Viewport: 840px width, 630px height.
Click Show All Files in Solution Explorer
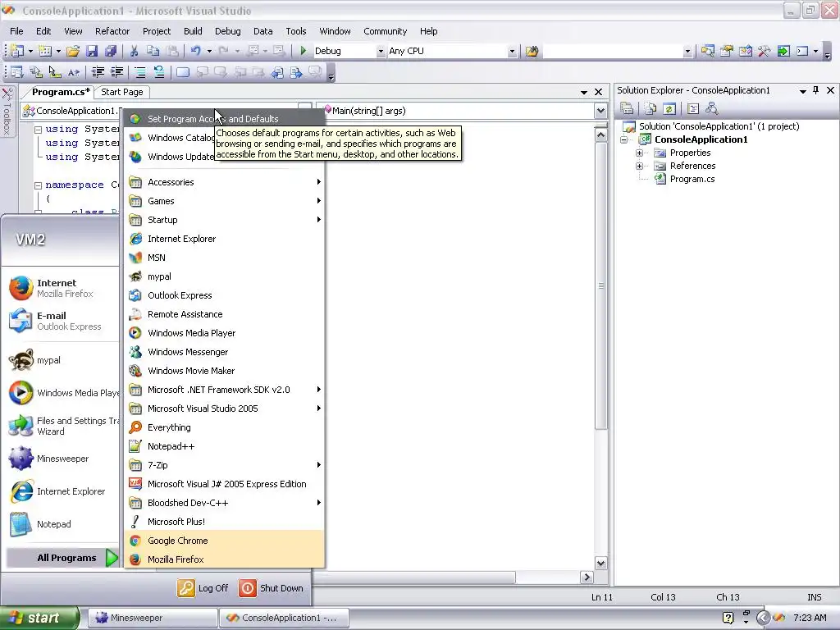pos(651,109)
